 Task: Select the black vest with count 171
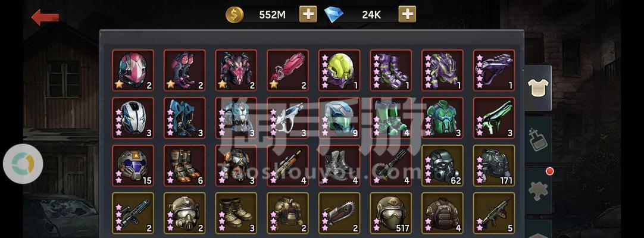click(x=494, y=165)
